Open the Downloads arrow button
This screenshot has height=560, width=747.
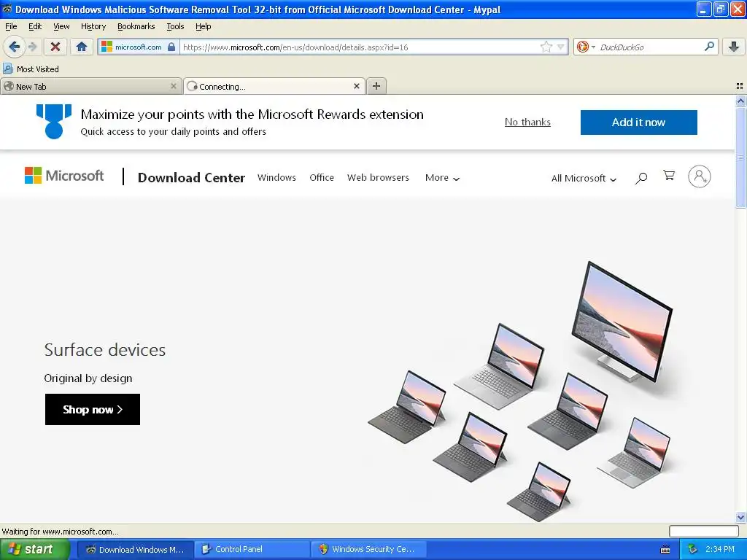point(734,47)
